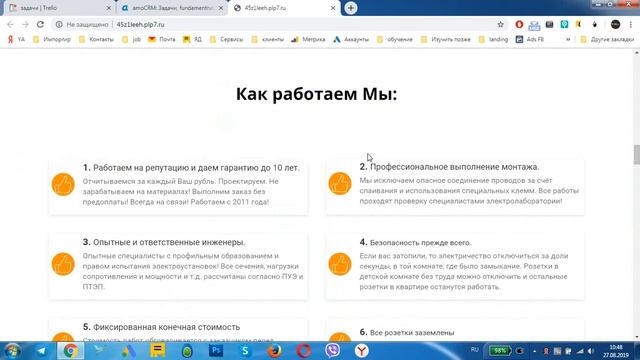The width and height of the screenshot is (640, 360).
Task: Click the red Opera extension icon
Action: pos(519,24)
